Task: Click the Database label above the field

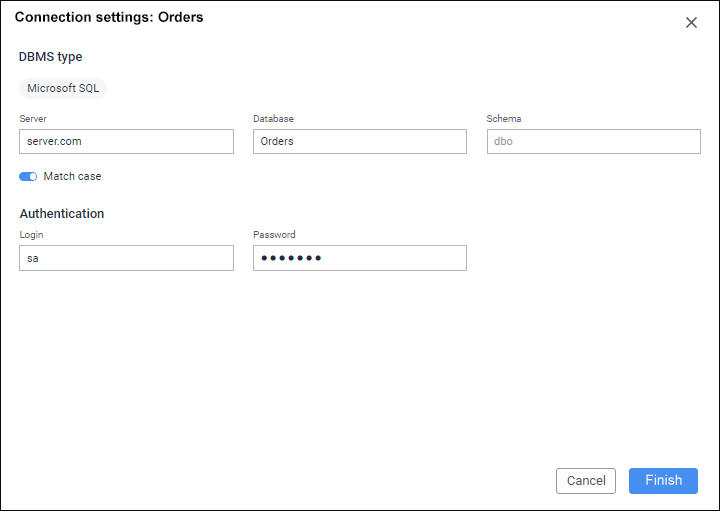Action: (x=273, y=118)
